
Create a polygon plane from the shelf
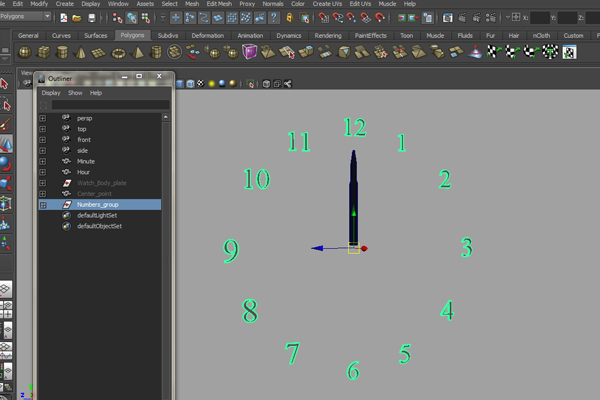(99, 52)
